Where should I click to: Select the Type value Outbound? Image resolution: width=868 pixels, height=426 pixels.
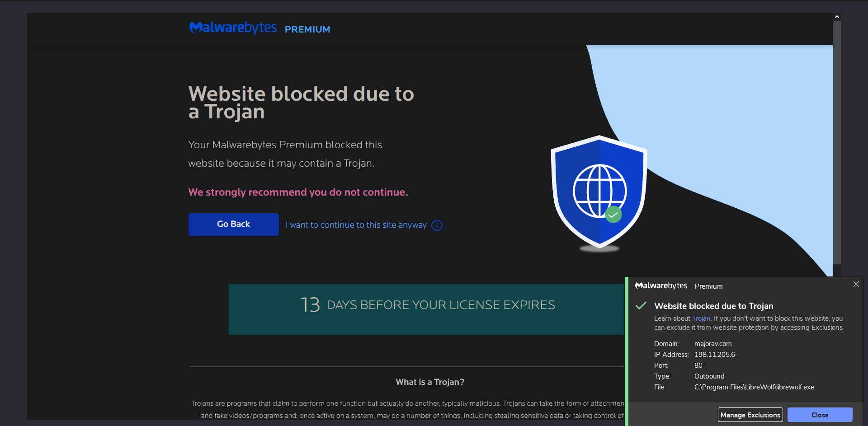coord(709,376)
